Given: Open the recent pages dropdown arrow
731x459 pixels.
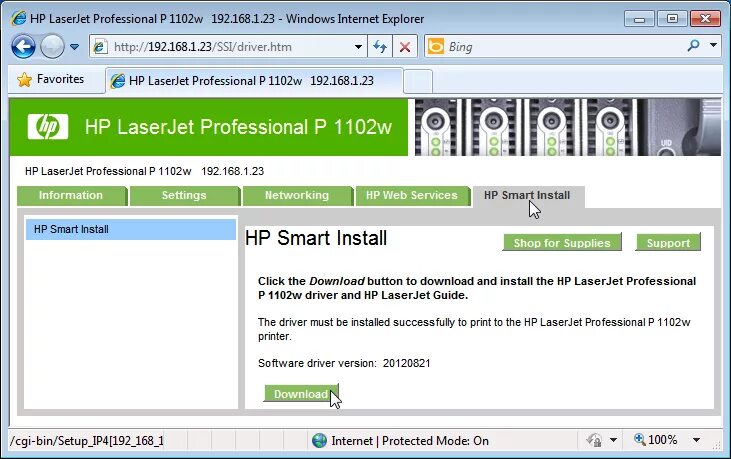Looking at the screenshot, I should tap(74, 47).
